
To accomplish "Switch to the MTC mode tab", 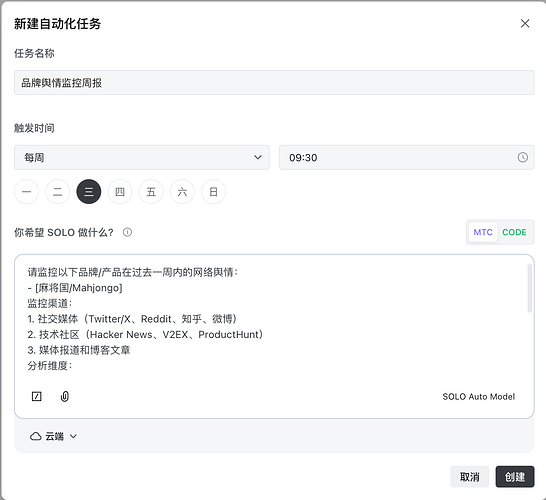I will 483,232.
